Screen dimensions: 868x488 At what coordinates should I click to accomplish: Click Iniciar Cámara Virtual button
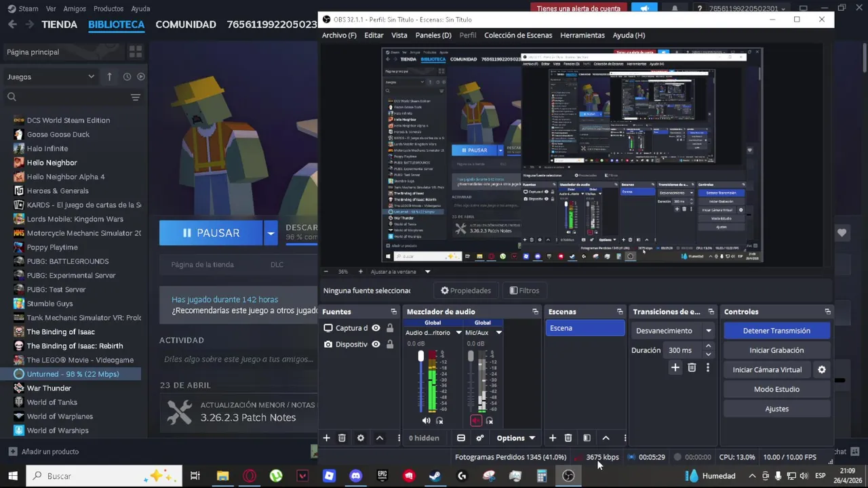(767, 369)
